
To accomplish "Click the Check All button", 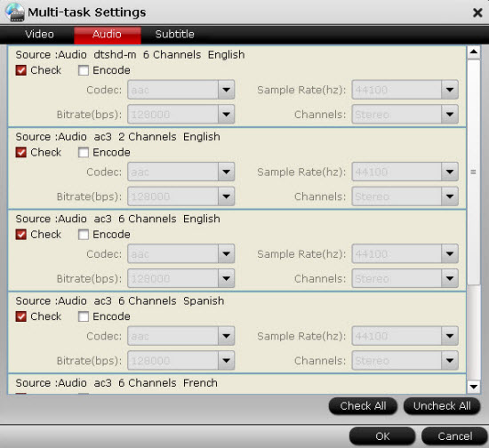I will [363, 406].
